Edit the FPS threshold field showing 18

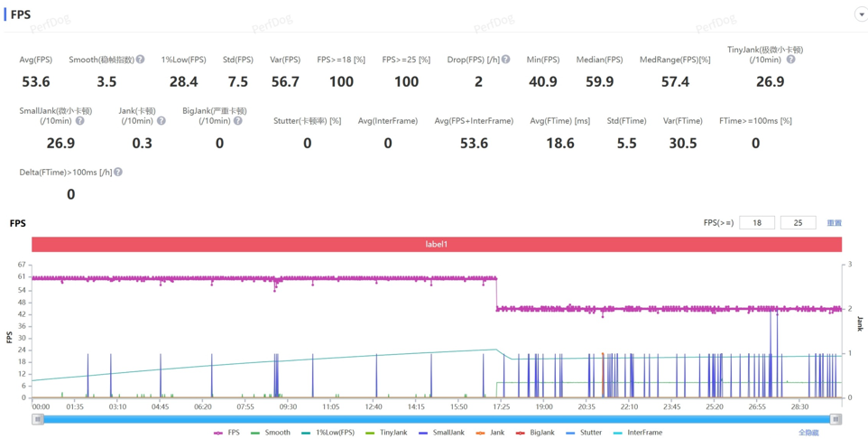tap(757, 223)
